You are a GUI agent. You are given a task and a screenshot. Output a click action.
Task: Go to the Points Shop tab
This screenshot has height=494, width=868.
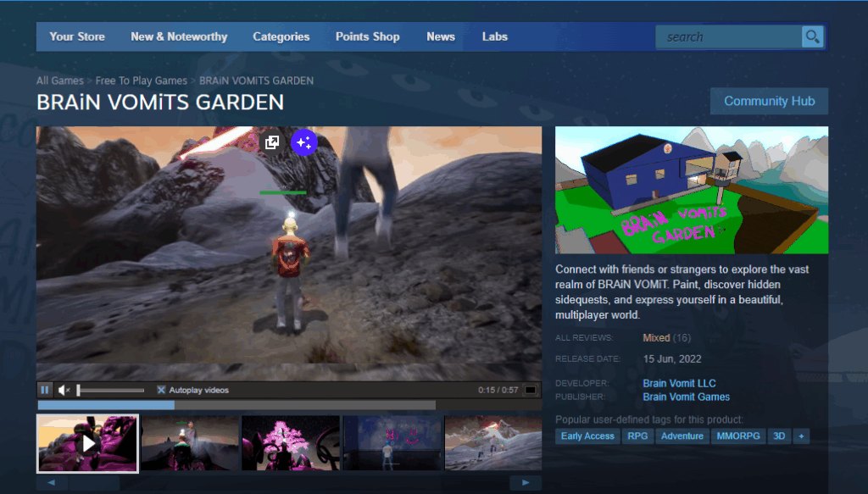click(x=367, y=36)
